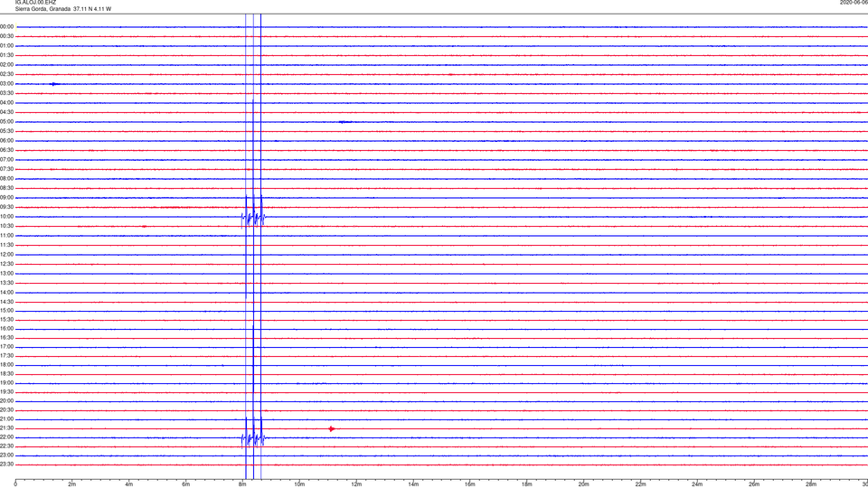
Task: Select the 04:00 time row label
Action: click(6, 102)
